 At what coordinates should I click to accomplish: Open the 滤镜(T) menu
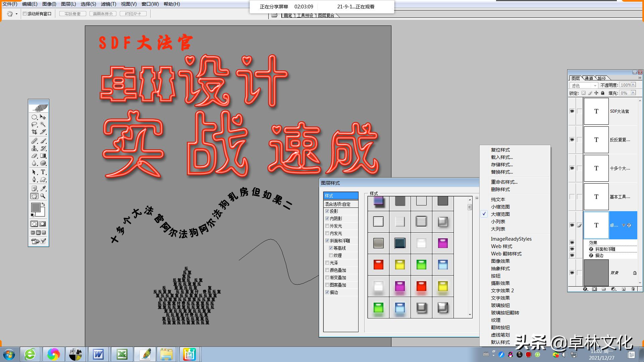click(x=108, y=4)
